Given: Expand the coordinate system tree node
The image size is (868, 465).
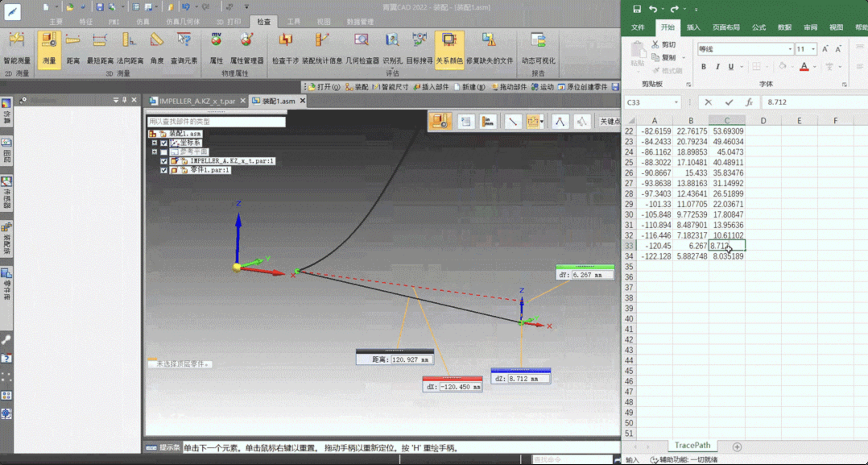Looking at the screenshot, I should click(x=154, y=143).
